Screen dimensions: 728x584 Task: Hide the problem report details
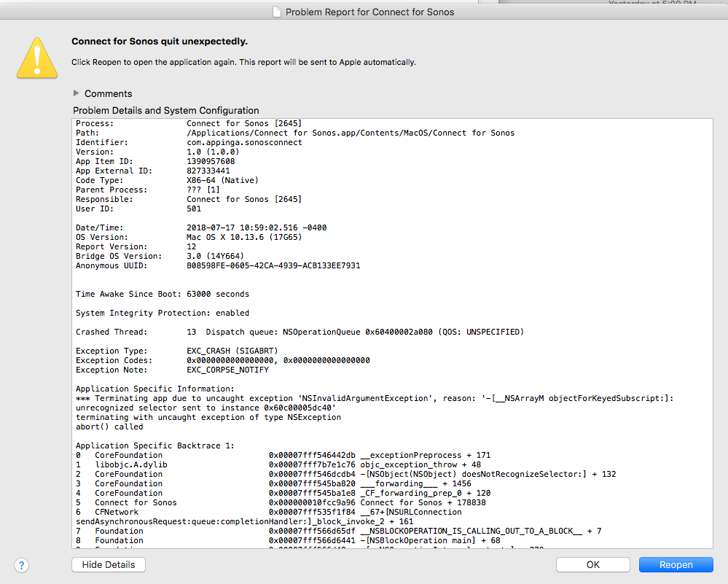tap(109, 564)
